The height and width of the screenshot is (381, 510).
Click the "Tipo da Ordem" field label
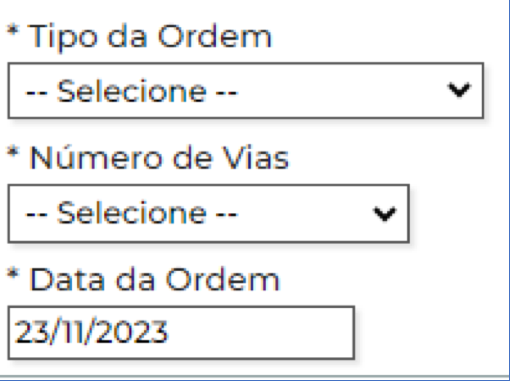click(x=150, y=38)
